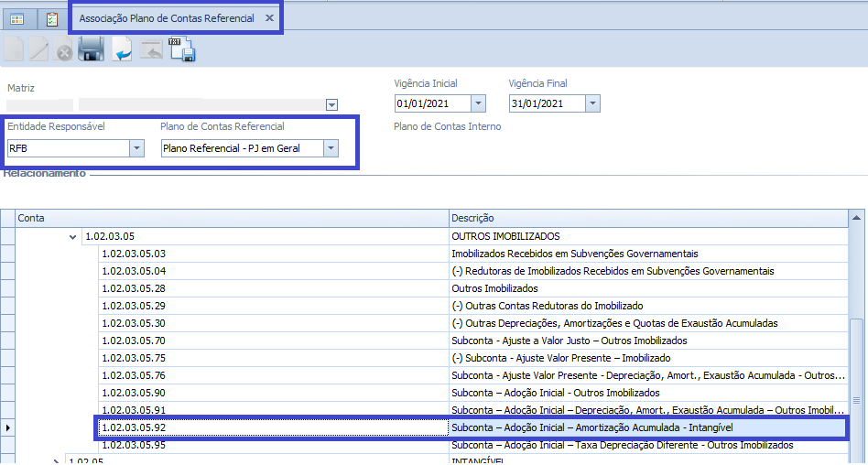This screenshot has width=868, height=465.
Task: Click Imobilizados Recebidos em Subvenções Governamentais description
Action: click(x=575, y=254)
